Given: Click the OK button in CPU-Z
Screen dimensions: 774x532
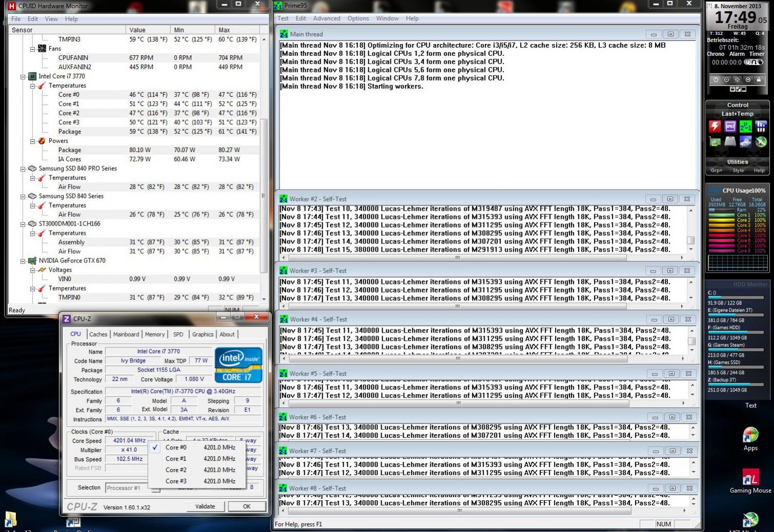Looking at the screenshot, I should 247,506.
